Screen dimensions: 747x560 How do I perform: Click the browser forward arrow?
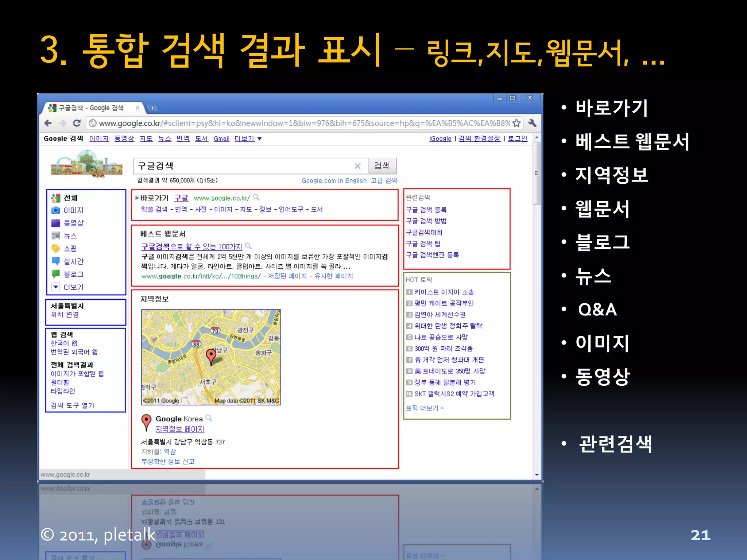[x=62, y=123]
